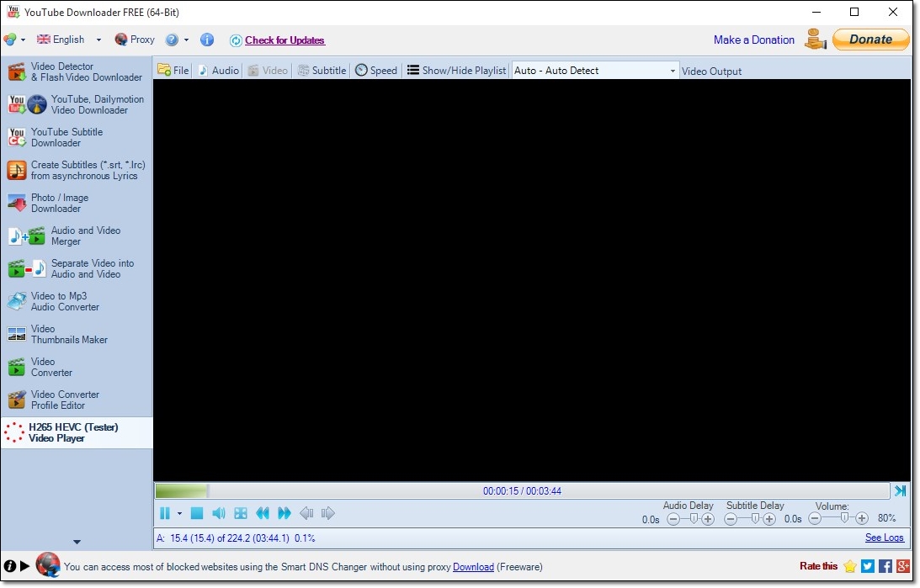This screenshot has width=920, height=588.
Task: Share on Google Plus icon
Action: [903, 566]
